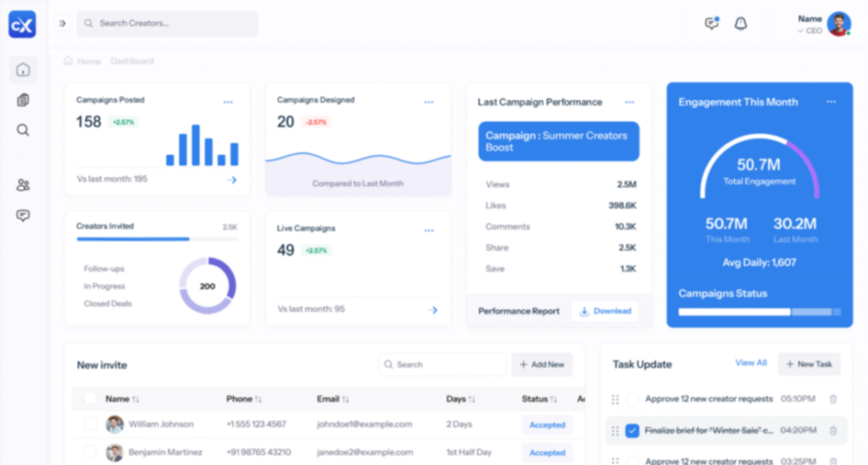Open the chat bubble sidebar icon

point(23,215)
